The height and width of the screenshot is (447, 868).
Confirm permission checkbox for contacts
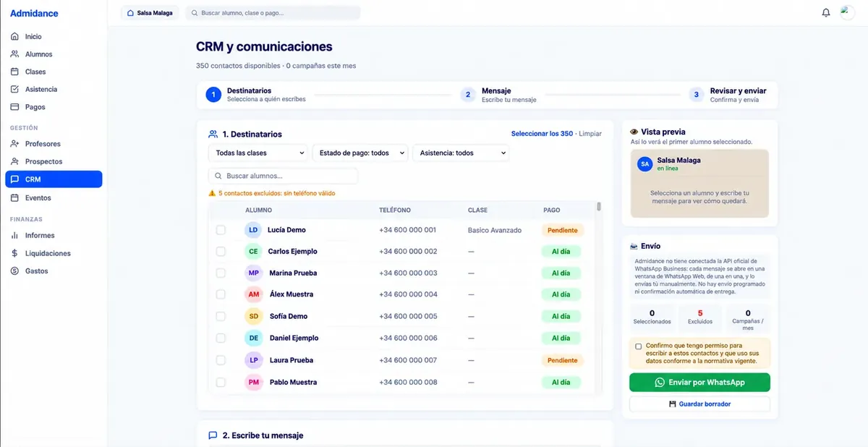coord(638,346)
